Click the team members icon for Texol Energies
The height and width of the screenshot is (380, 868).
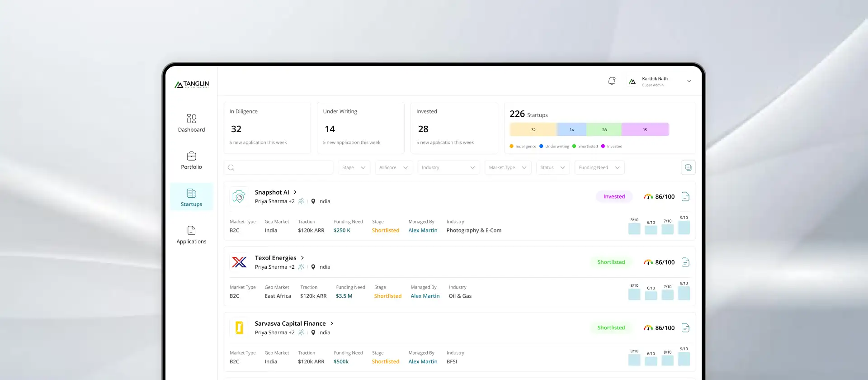click(x=301, y=267)
